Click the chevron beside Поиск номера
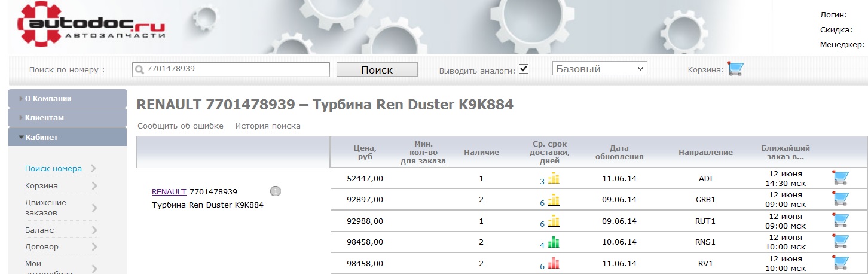This screenshot has width=868, height=274. (x=93, y=169)
